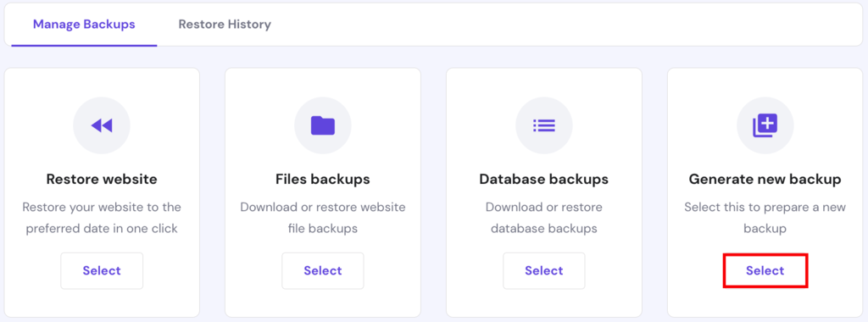Click the 'Download or restore website file backups' description
The width and height of the screenshot is (868, 322).
click(x=323, y=218)
